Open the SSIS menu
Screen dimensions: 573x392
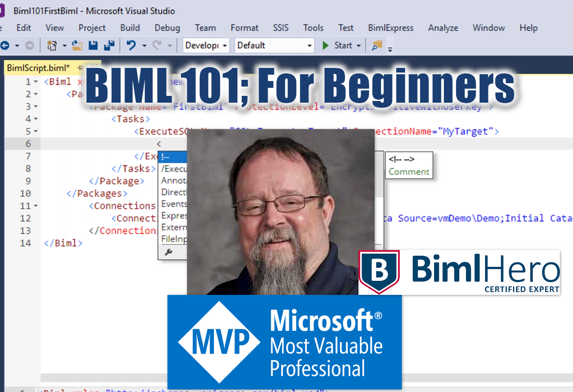pyautogui.click(x=281, y=28)
